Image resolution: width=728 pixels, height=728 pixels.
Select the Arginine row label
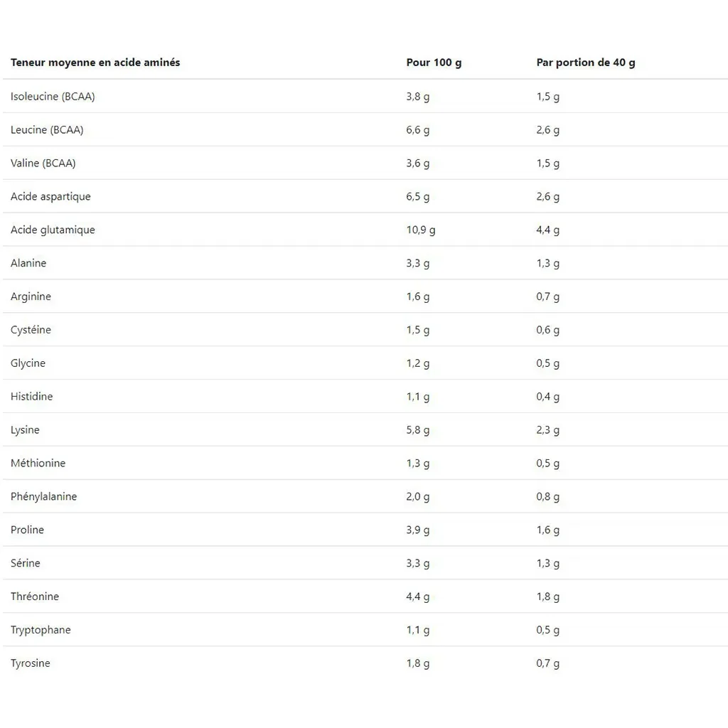(x=31, y=296)
